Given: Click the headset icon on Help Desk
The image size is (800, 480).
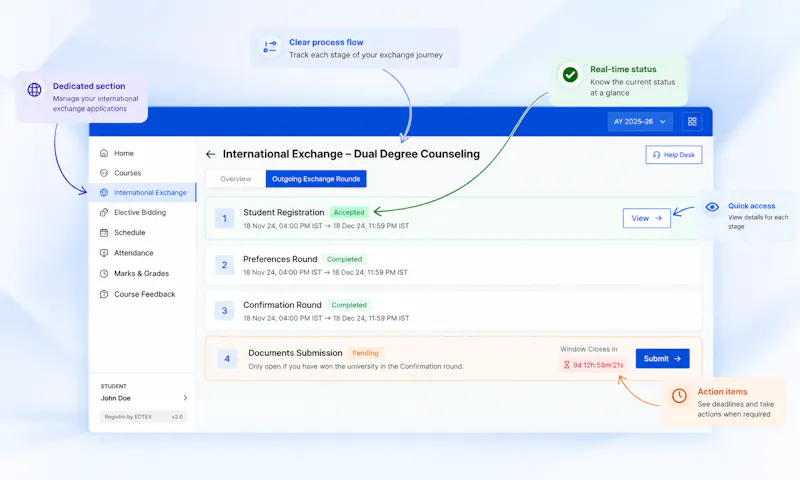Looking at the screenshot, I should pyautogui.click(x=657, y=155).
